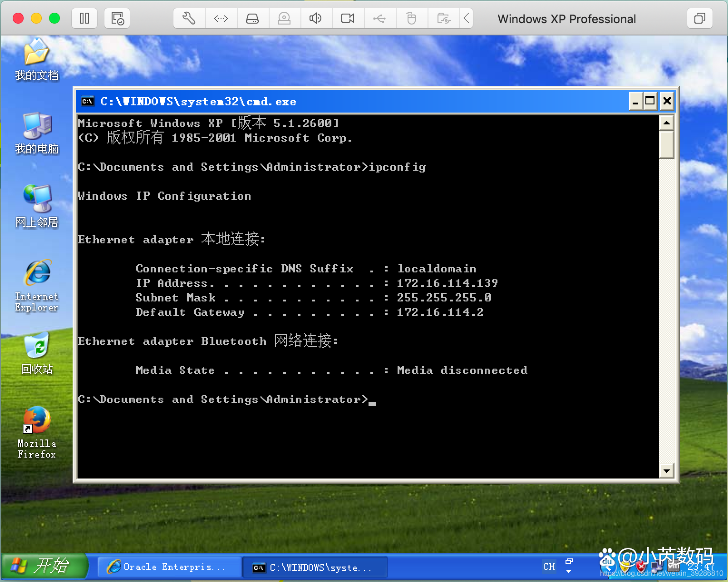Click the yellow macOS minimize button

point(36,18)
